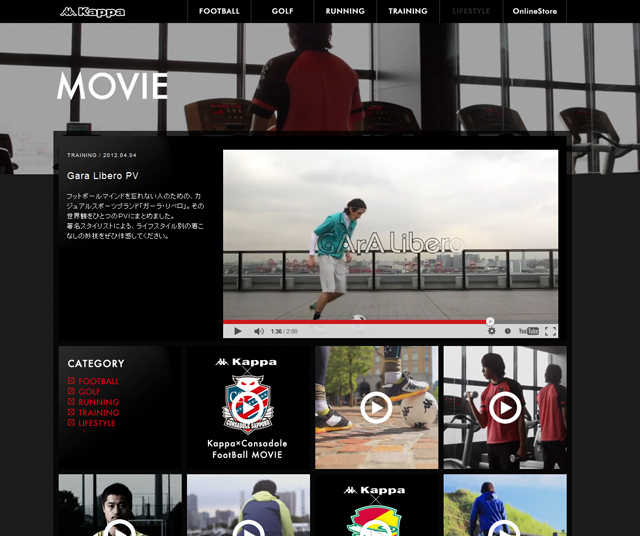640x536 pixels.
Task: Open the LIFESTYLE navigation menu
Action: 471,11
